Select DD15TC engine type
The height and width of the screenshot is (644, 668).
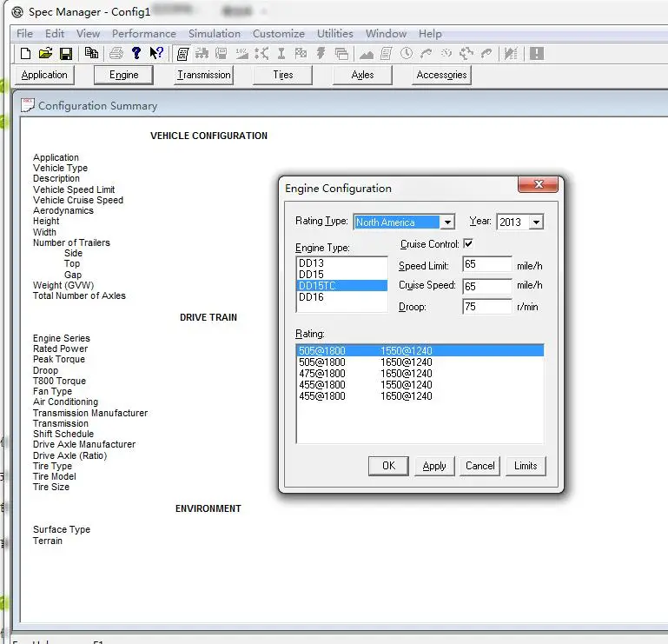point(341,286)
